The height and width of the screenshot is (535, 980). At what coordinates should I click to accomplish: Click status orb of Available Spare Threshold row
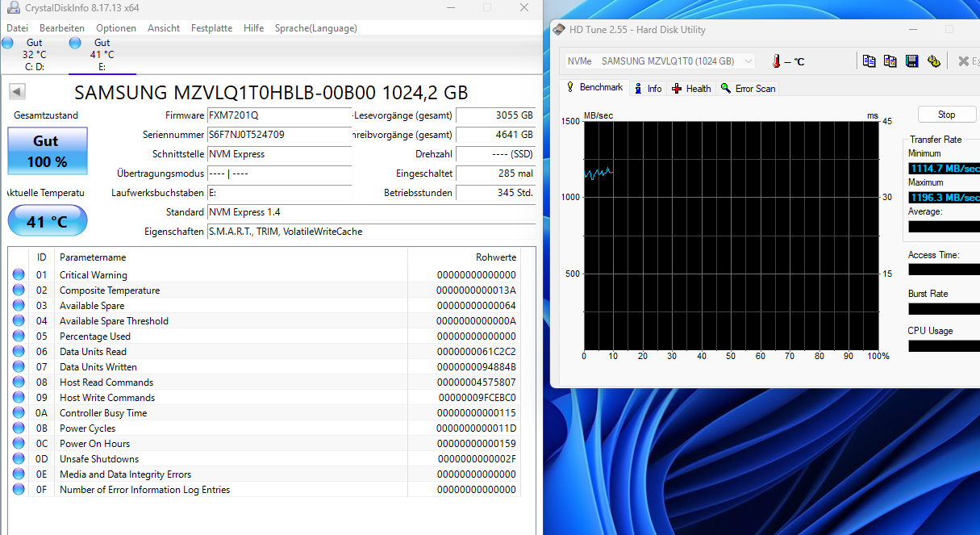click(19, 321)
